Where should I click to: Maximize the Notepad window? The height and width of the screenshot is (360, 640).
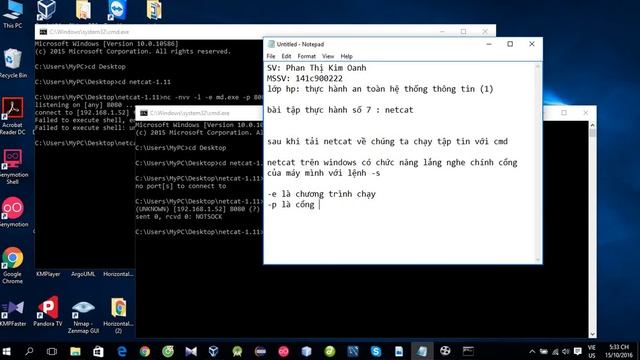510,44
